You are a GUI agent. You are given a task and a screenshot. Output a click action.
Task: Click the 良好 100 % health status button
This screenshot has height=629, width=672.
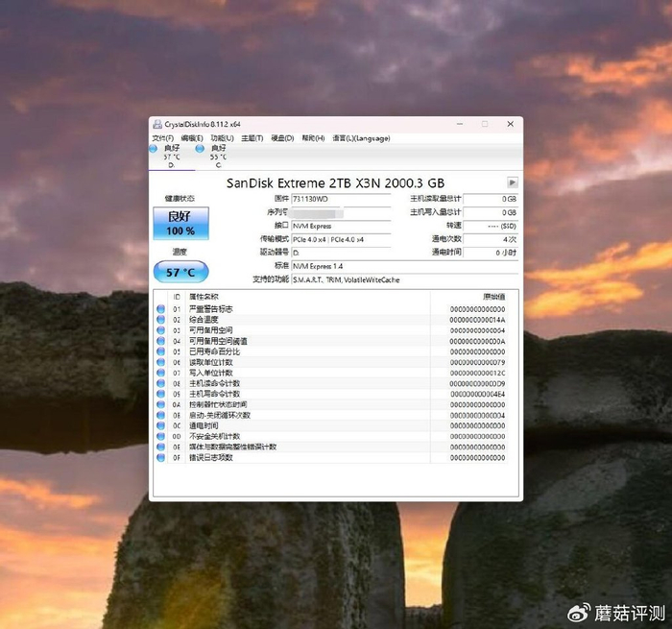click(180, 223)
